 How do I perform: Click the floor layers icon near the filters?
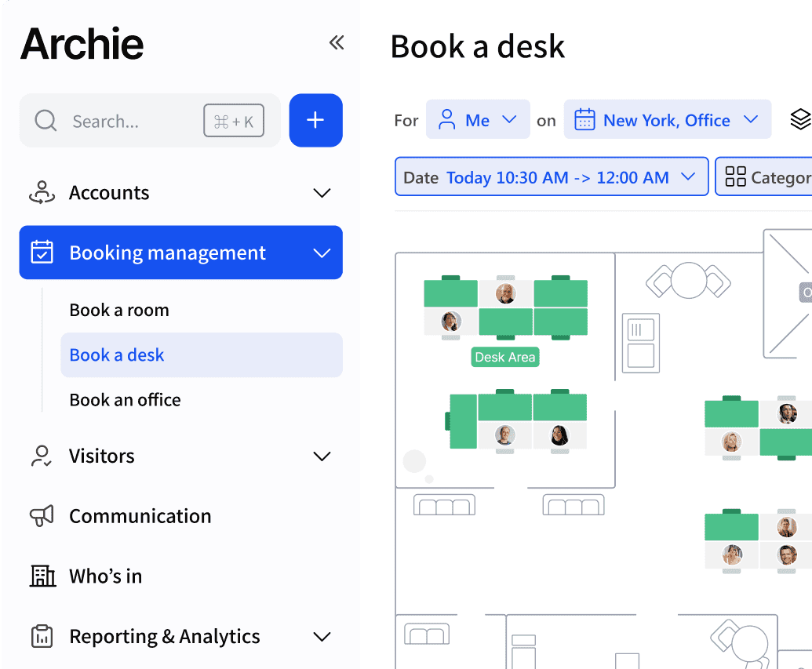click(x=799, y=119)
